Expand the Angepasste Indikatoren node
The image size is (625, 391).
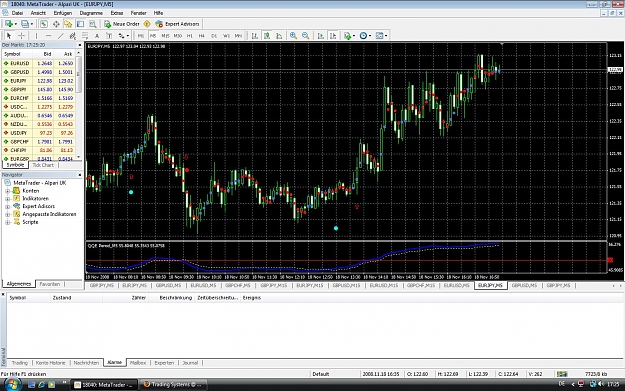coord(7,214)
